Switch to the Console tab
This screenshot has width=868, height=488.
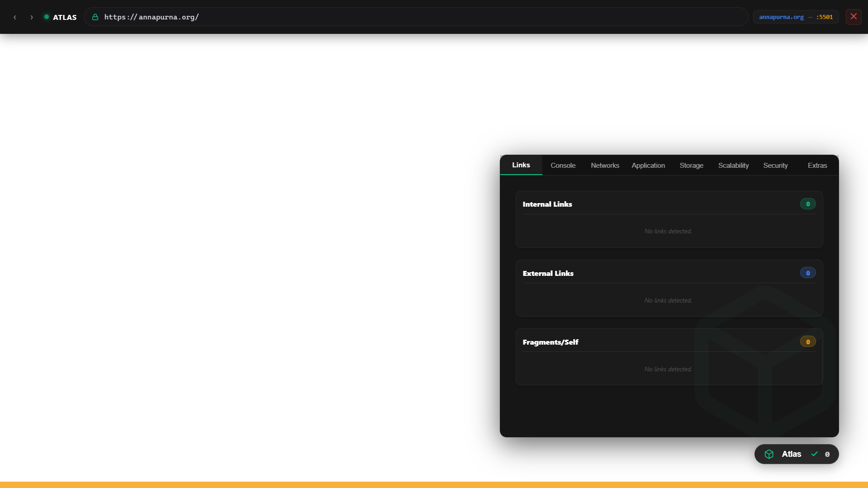(x=563, y=165)
